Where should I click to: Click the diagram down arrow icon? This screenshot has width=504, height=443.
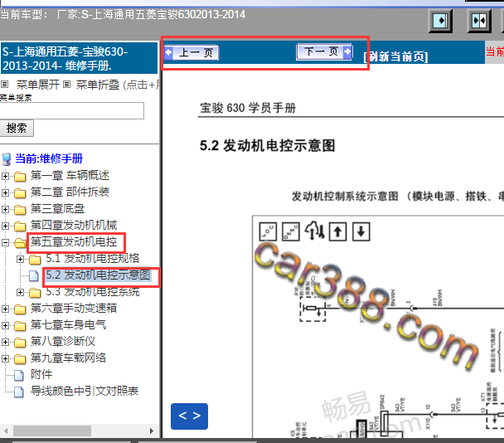(361, 231)
